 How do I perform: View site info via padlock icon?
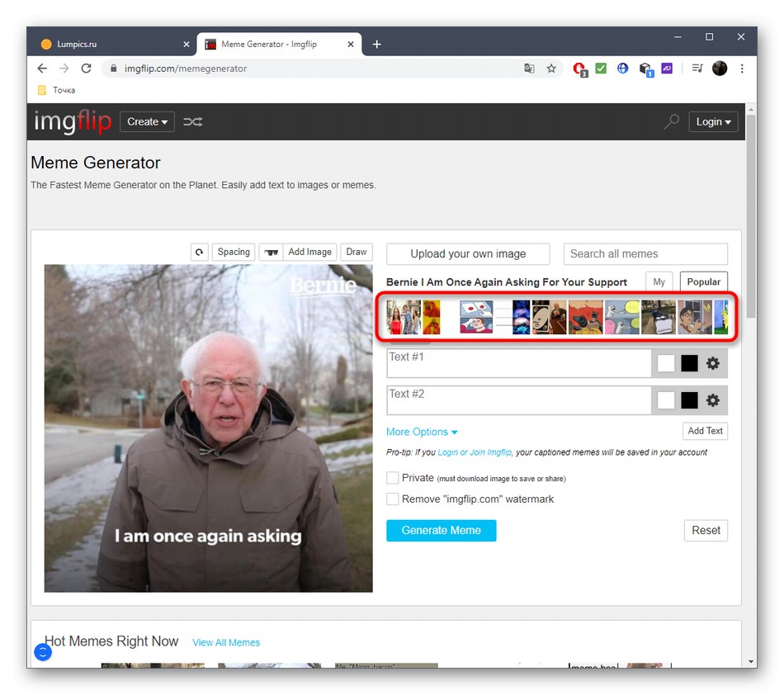tap(114, 69)
